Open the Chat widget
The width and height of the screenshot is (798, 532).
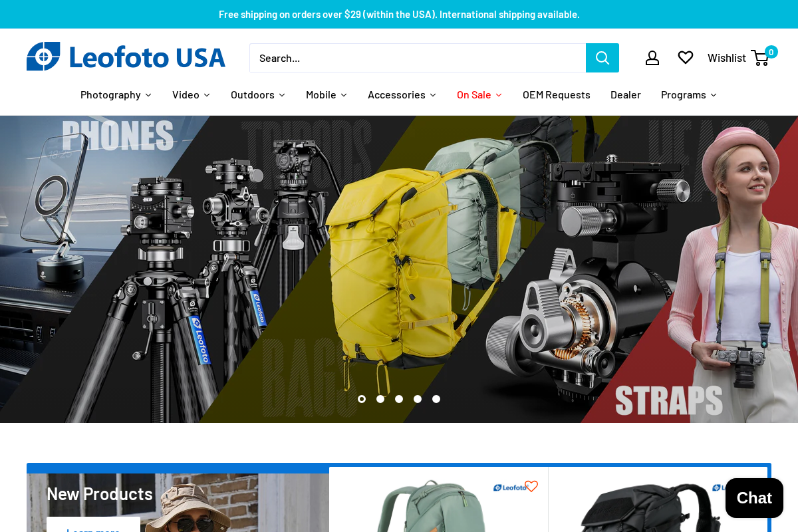coord(754,497)
